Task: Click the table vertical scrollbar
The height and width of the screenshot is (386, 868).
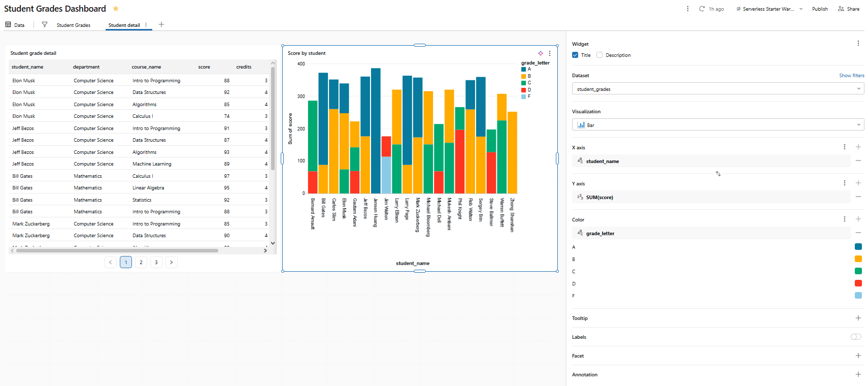Action: click(x=273, y=119)
